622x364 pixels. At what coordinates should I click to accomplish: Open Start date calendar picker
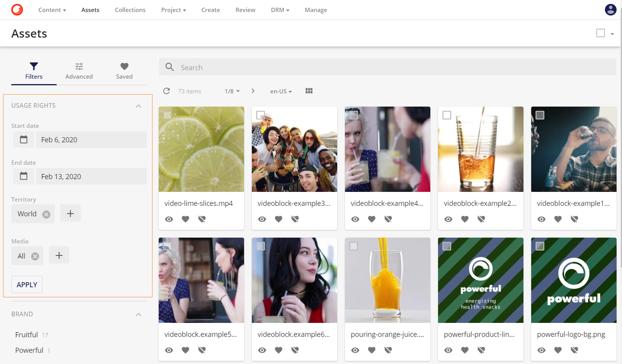24,140
